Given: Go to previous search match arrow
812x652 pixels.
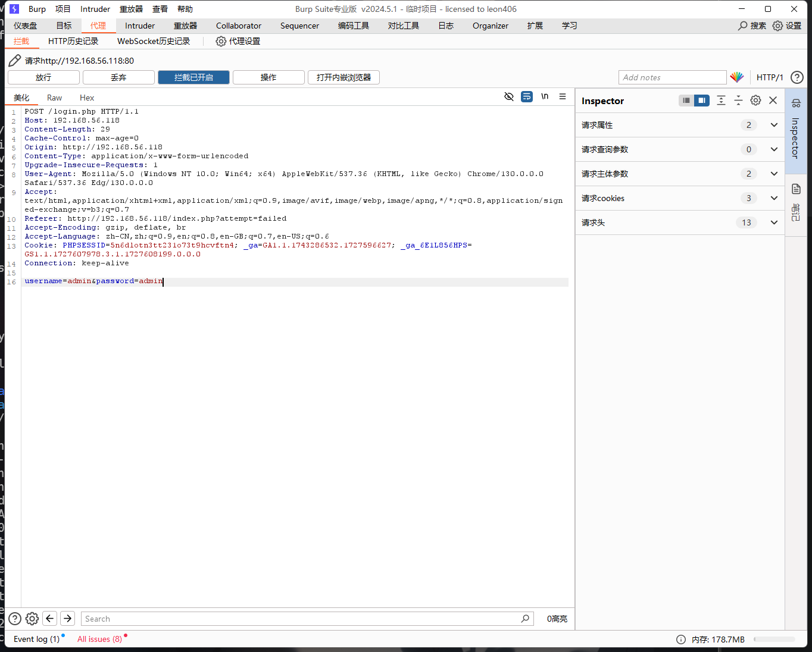Looking at the screenshot, I should tap(50, 619).
